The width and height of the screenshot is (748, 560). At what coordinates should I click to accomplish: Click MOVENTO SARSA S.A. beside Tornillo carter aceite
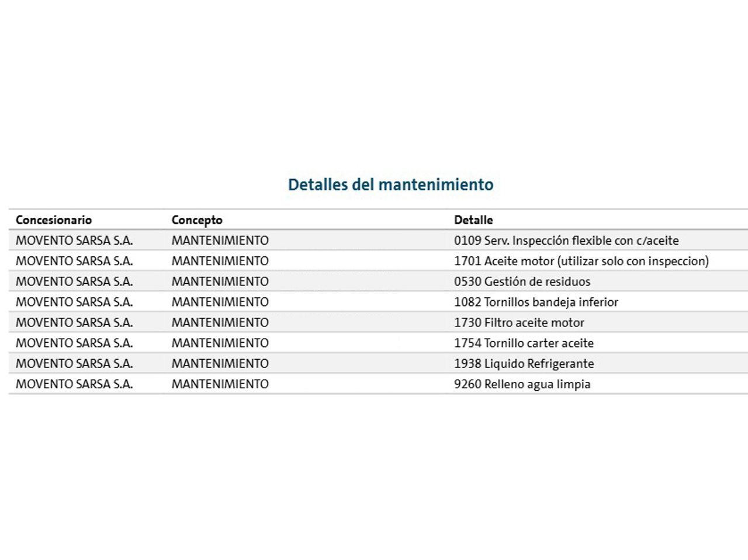(x=74, y=343)
